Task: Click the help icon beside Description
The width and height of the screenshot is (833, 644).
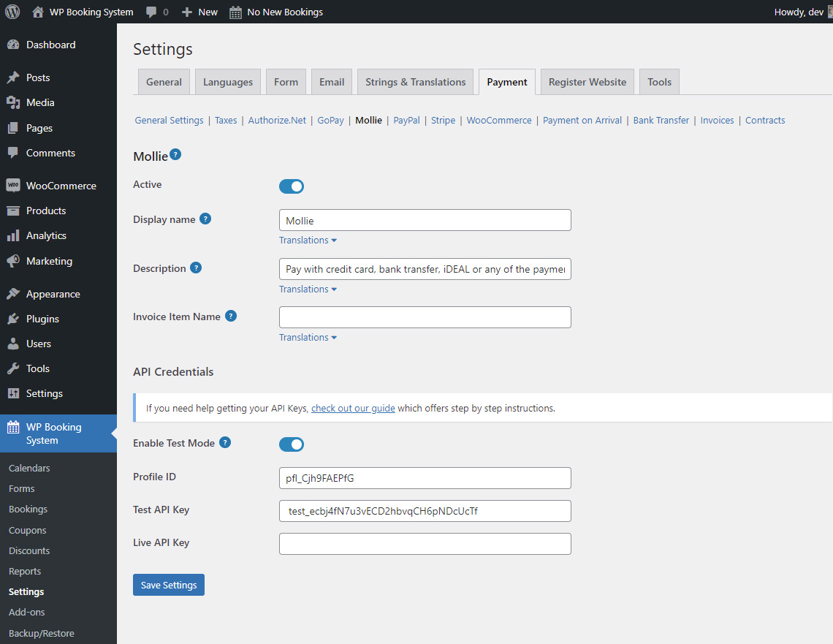Action: [x=196, y=268]
